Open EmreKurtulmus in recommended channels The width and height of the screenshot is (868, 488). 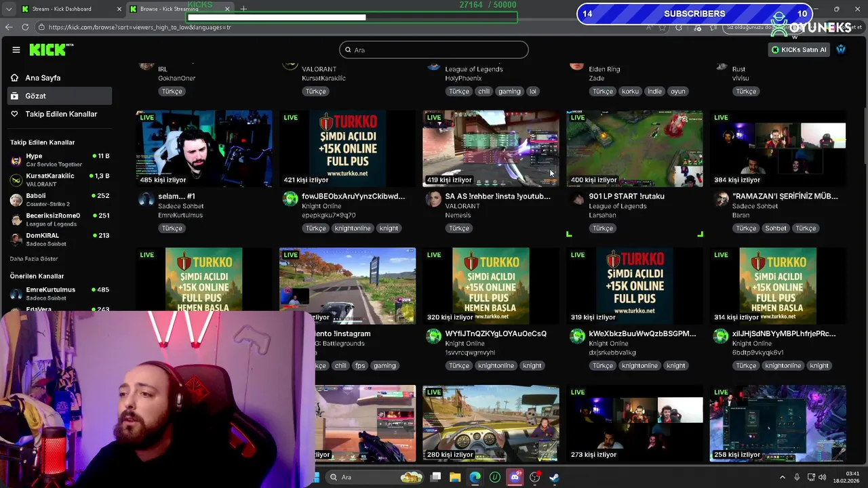click(60, 293)
